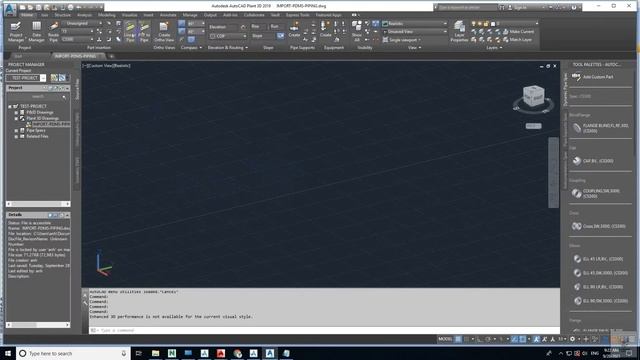Image resolution: width=640 pixels, height=360 pixels.
Task: Click the MODEL button in status bar
Action: pyautogui.click(x=445, y=339)
